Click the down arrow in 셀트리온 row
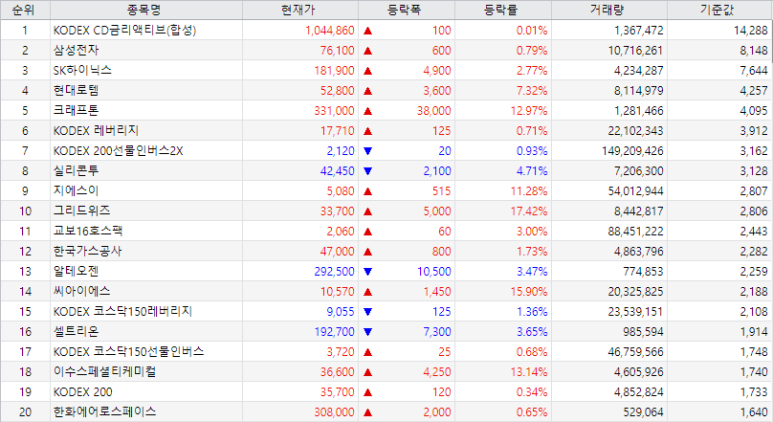The height and width of the screenshot is (422, 773). tap(368, 332)
